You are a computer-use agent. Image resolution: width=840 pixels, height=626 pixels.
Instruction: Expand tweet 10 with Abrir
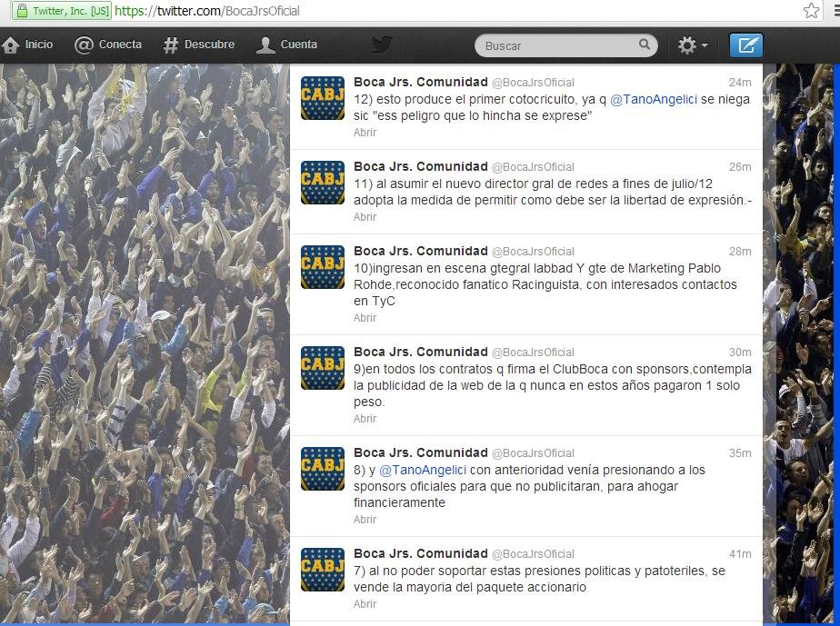point(365,318)
